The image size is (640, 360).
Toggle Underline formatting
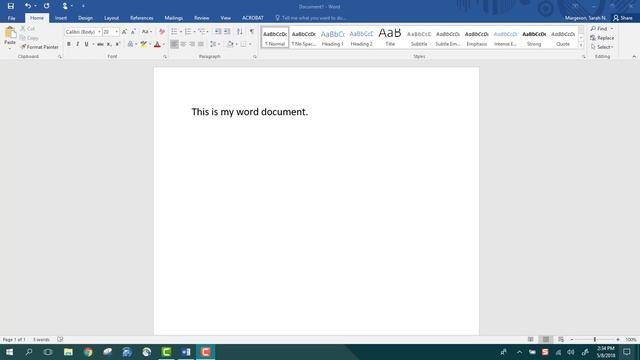pyautogui.click(x=87, y=44)
